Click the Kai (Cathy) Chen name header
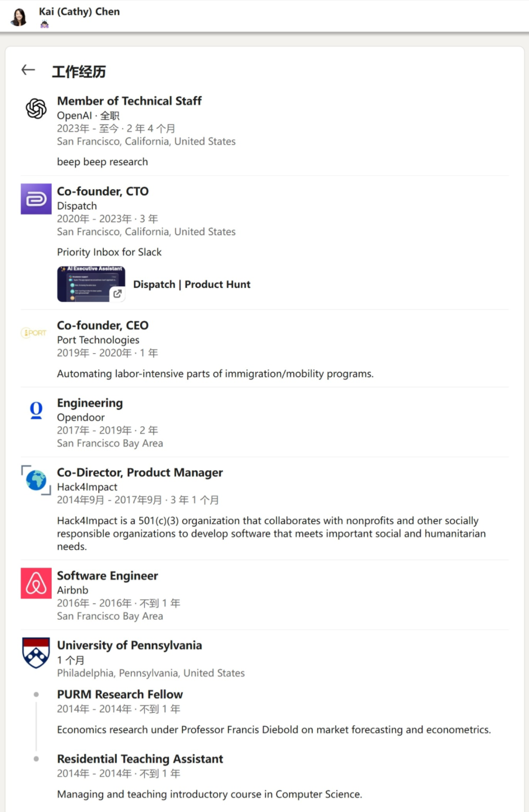The image size is (529, 812). pyautogui.click(x=79, y=11)
